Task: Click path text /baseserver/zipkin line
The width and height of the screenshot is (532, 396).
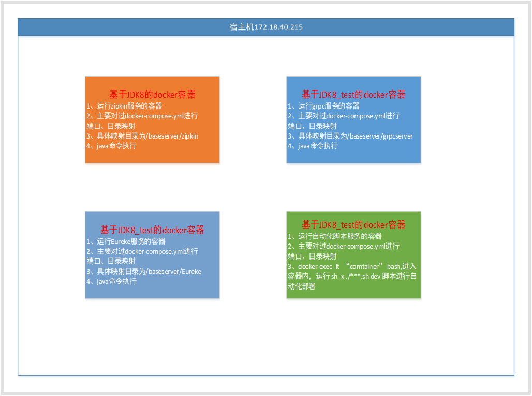Action: point(142,136)
